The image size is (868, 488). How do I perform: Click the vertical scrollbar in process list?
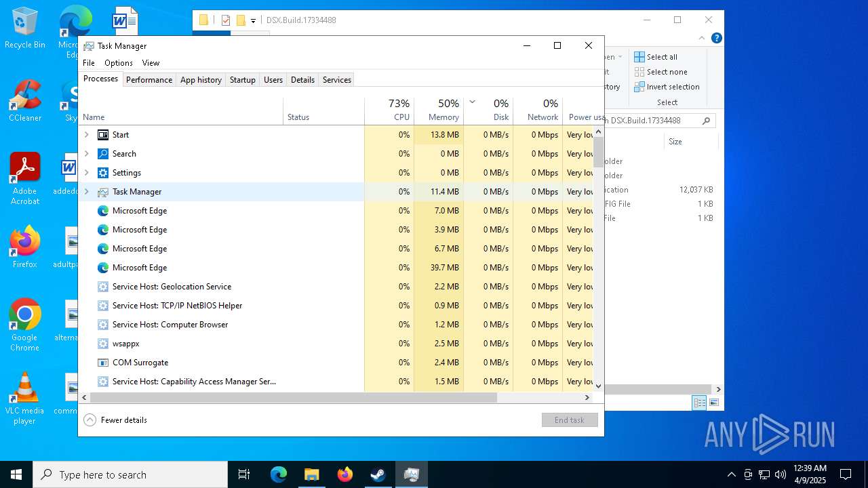pos(598,152)
